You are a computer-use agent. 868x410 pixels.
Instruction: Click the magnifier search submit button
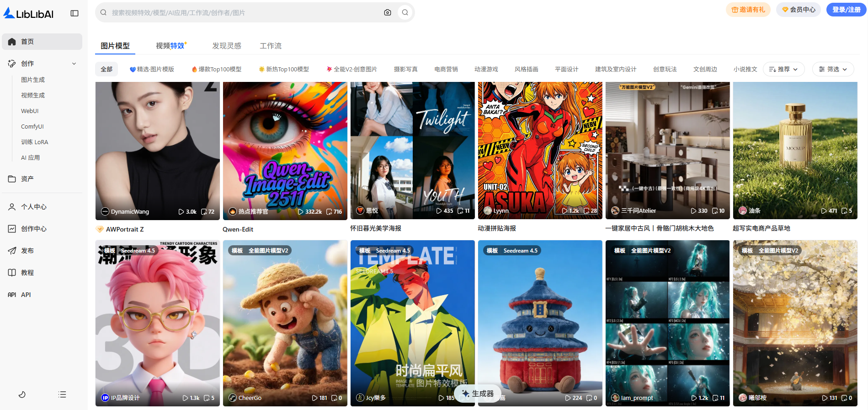pyautogui.click(x=405, y=12)
